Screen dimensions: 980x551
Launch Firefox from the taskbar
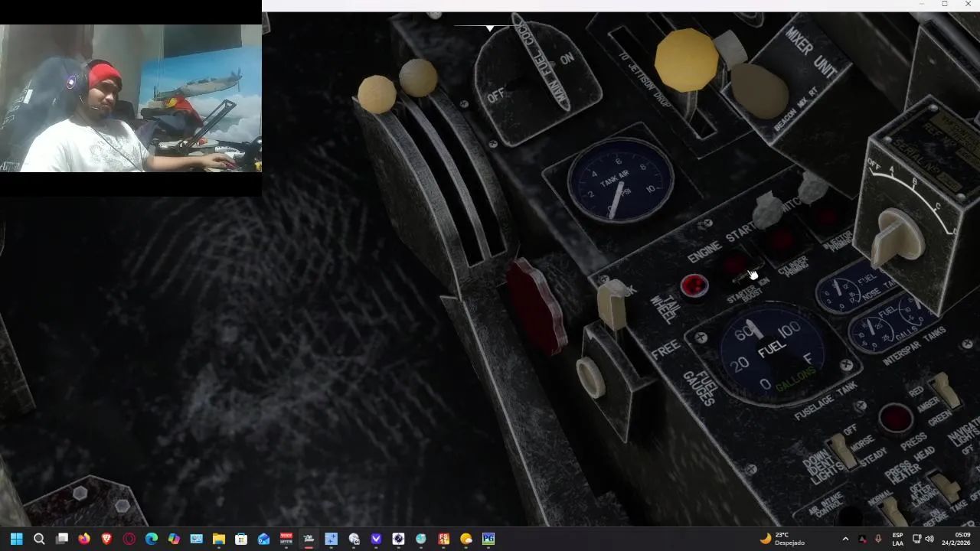(x=84, y=539)
